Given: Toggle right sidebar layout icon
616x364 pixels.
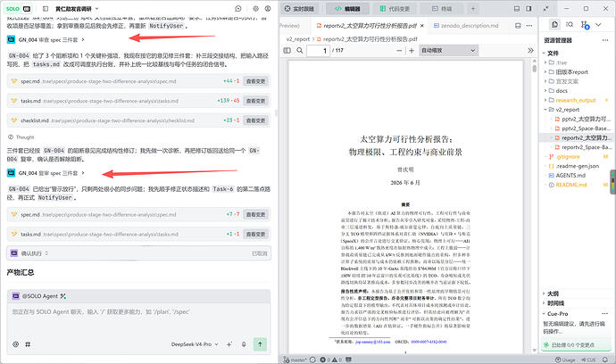Looking at the screenshot, I should 529,9.
